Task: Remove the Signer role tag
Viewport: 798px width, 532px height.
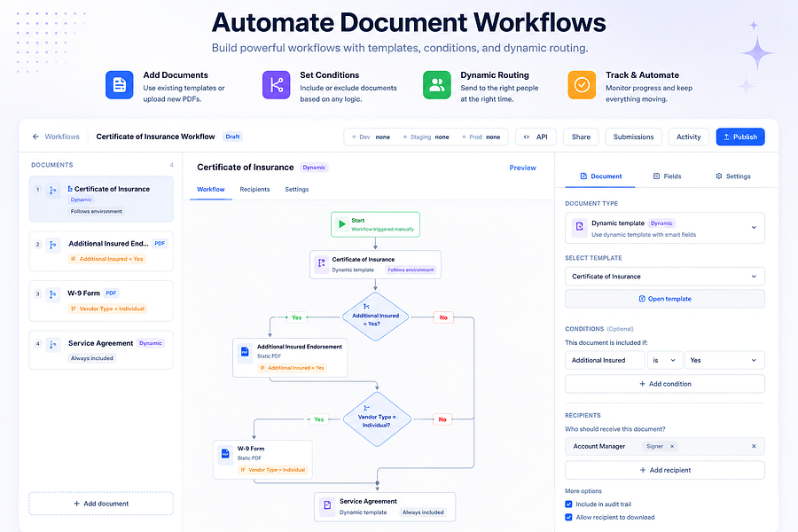Action: (672, 447)
